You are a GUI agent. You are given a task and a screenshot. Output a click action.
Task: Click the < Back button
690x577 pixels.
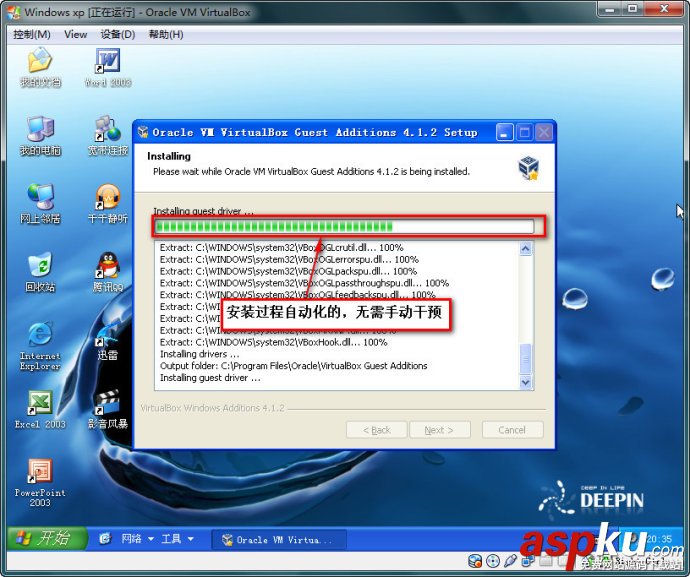tap(376, 430)
